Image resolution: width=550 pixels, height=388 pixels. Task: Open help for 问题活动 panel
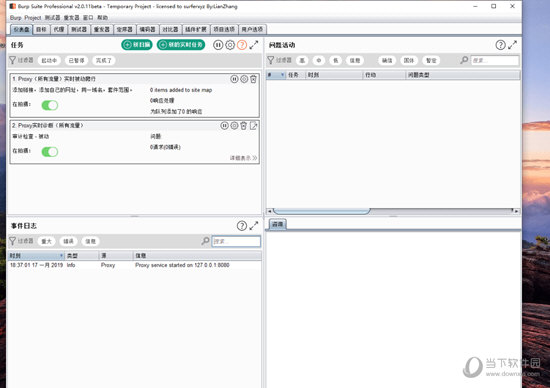[500, 45]
